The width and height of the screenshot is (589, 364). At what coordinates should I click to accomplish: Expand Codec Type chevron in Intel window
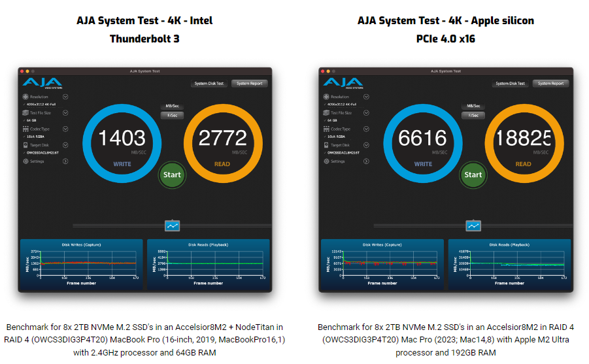click(65, 129)
